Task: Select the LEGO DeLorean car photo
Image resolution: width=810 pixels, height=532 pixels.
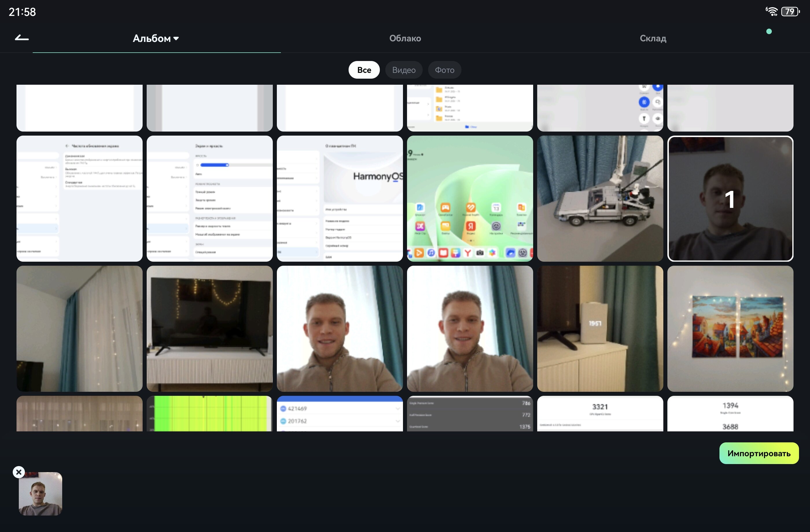Action: click(600, 199)
